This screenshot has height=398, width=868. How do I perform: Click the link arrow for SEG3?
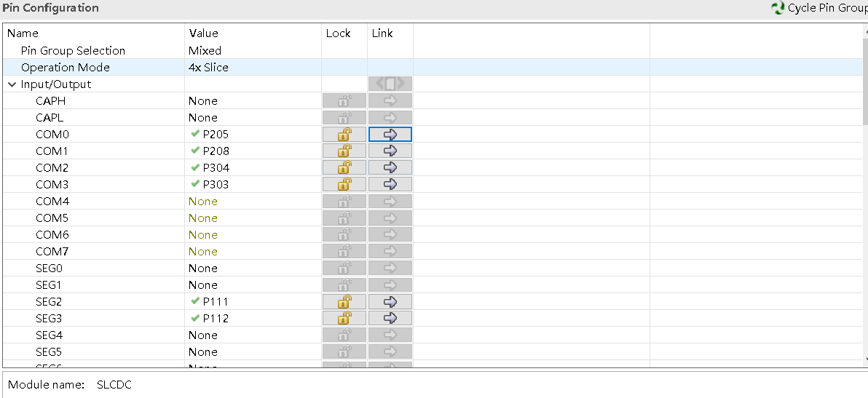point(390,319)
